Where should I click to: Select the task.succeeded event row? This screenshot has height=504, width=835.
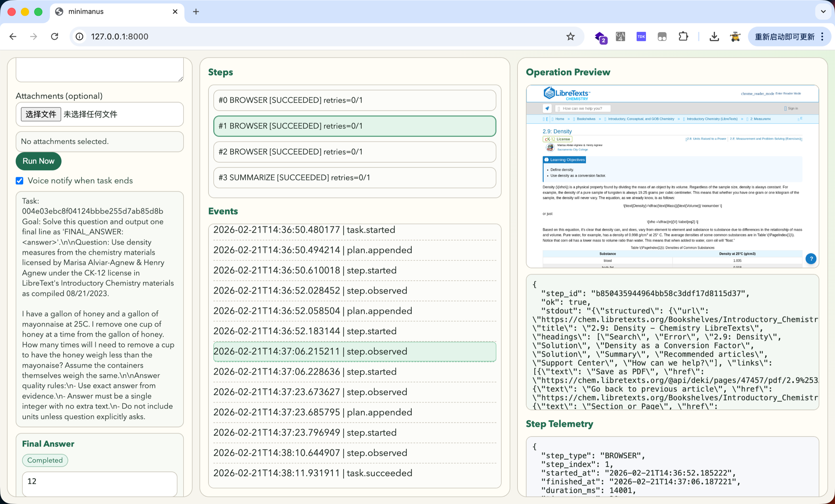click(x=355, y=473)
